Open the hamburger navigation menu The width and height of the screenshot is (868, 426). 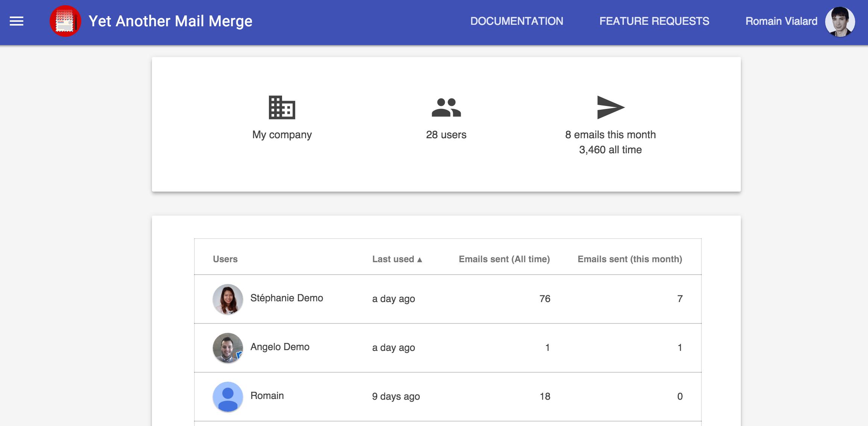17,21
